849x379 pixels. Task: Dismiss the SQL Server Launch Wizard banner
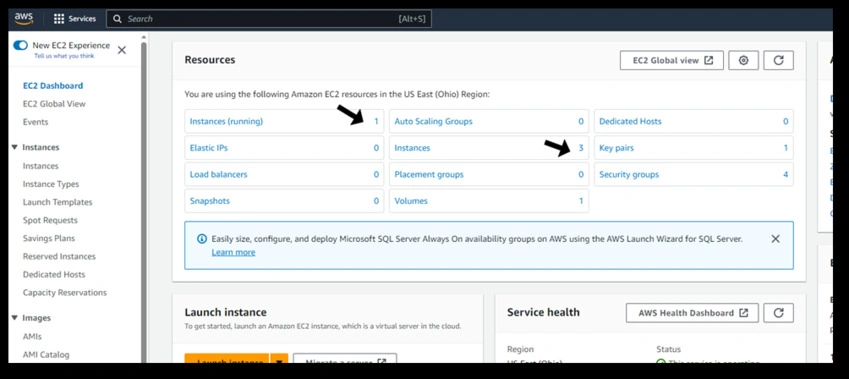pos(775,239)
